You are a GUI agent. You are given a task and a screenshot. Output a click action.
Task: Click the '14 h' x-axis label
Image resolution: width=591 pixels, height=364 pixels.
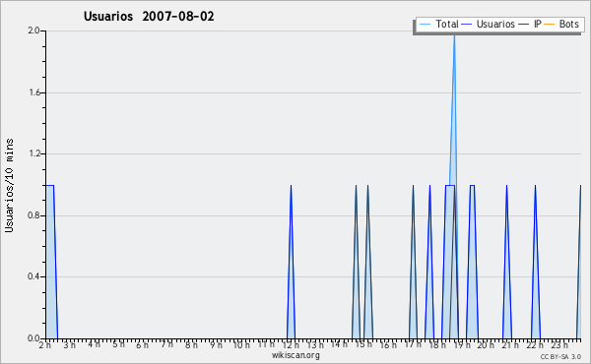[339, 344]
